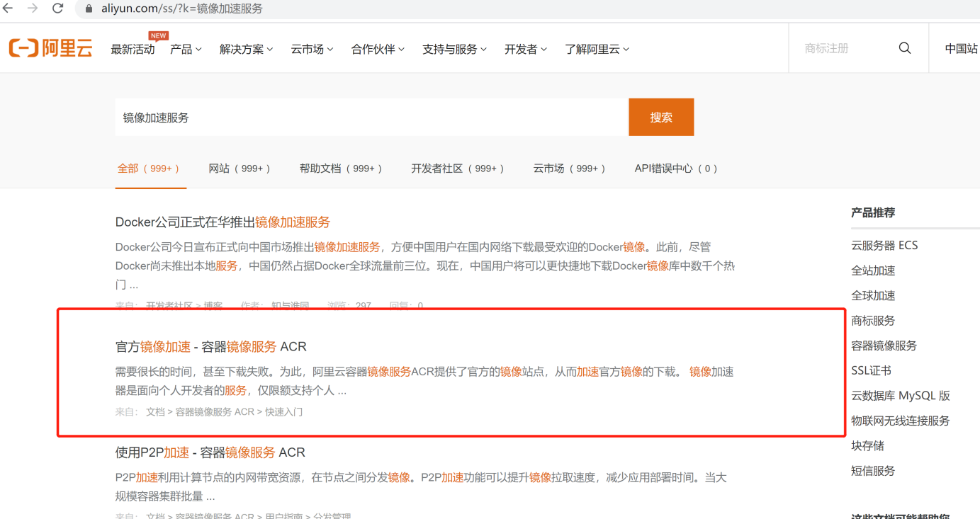Select the 云市场 (999+) results tab
This screenshot has height=519, width=980.
570,169
